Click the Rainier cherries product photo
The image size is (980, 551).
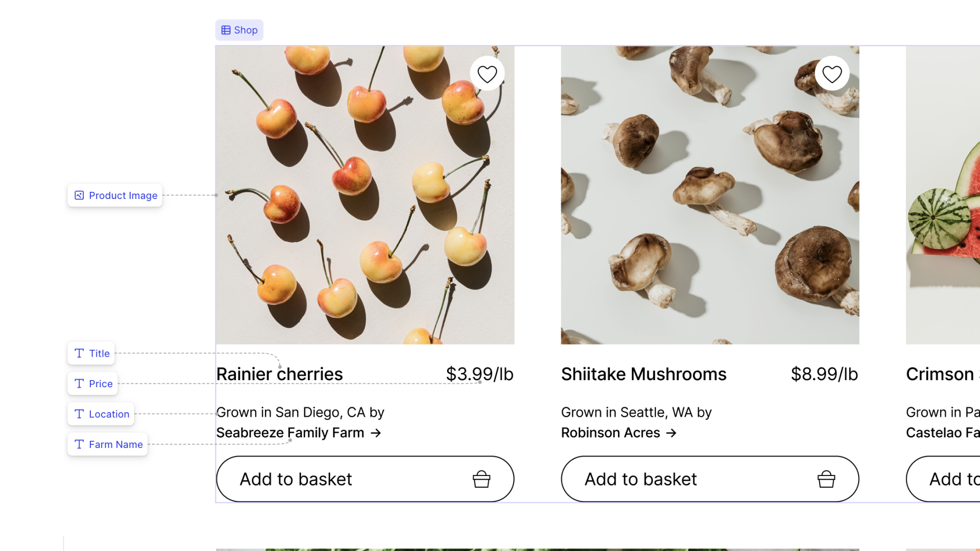click(x=357, y=204)
